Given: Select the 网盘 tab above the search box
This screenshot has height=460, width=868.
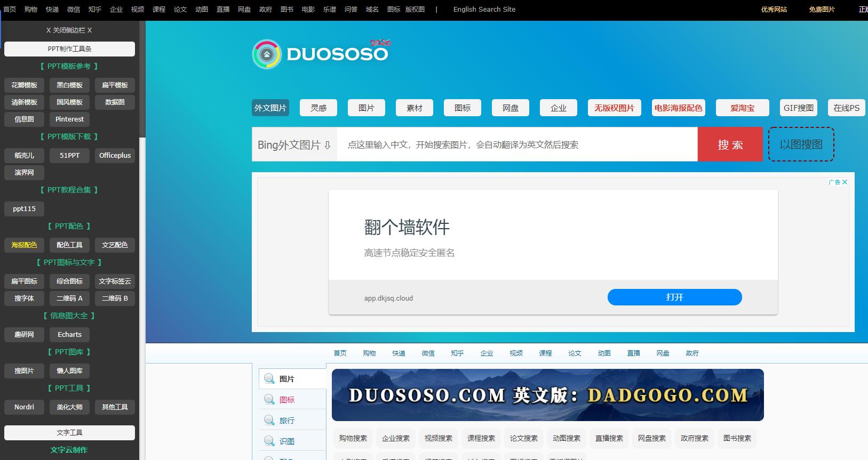Looking at the screenshot, I should pyautogui.click(x=511, y=108).
